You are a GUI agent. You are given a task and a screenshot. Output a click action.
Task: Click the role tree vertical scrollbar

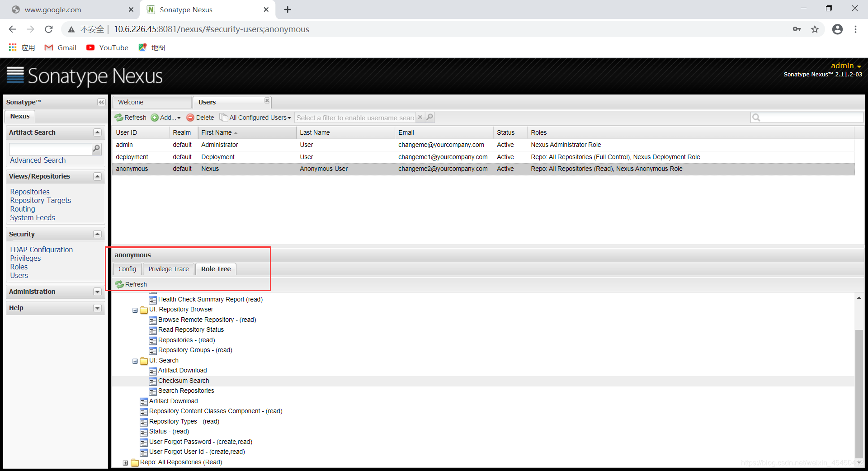(x=859, y=393)
